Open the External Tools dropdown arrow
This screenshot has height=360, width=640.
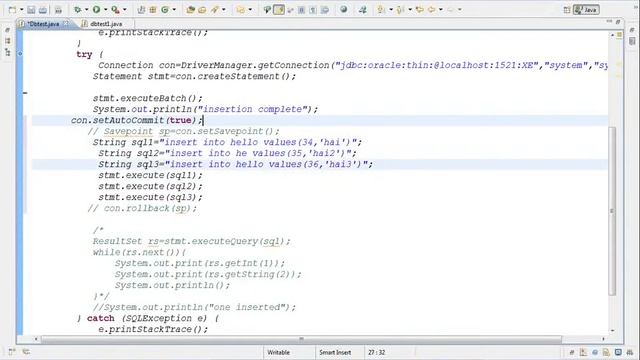point(124,9)
